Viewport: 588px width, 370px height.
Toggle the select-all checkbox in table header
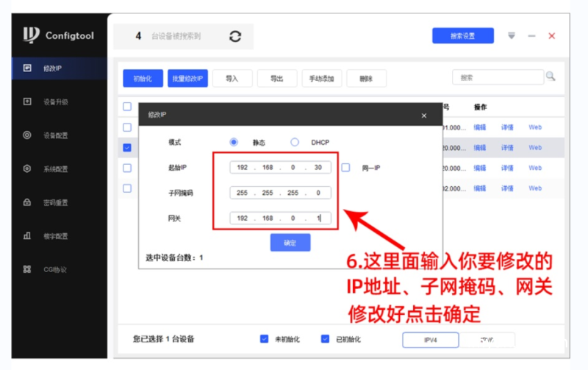click(x=127, y=107)
